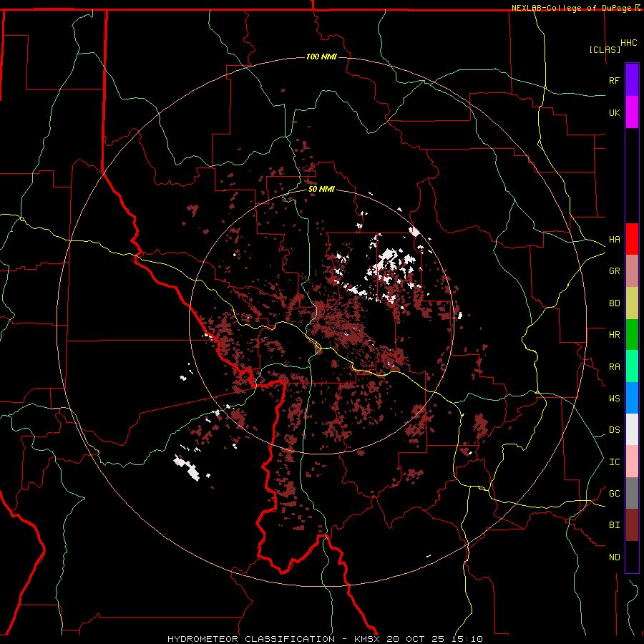Image resolution: width=644 pixels, height=644 pixels.
Task: Click the BD legend label
Action: [614, 303]
